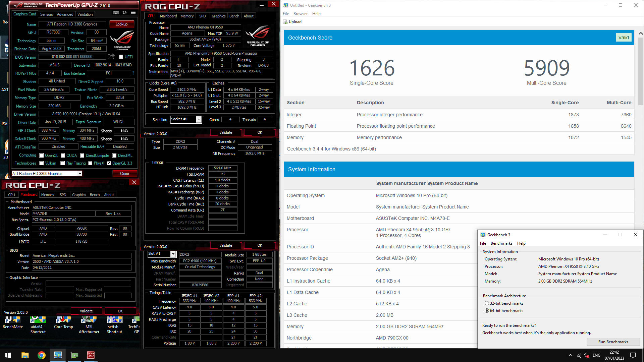
Task: Open the Help menu in Geekbench main window
Action: coord(316,14)
